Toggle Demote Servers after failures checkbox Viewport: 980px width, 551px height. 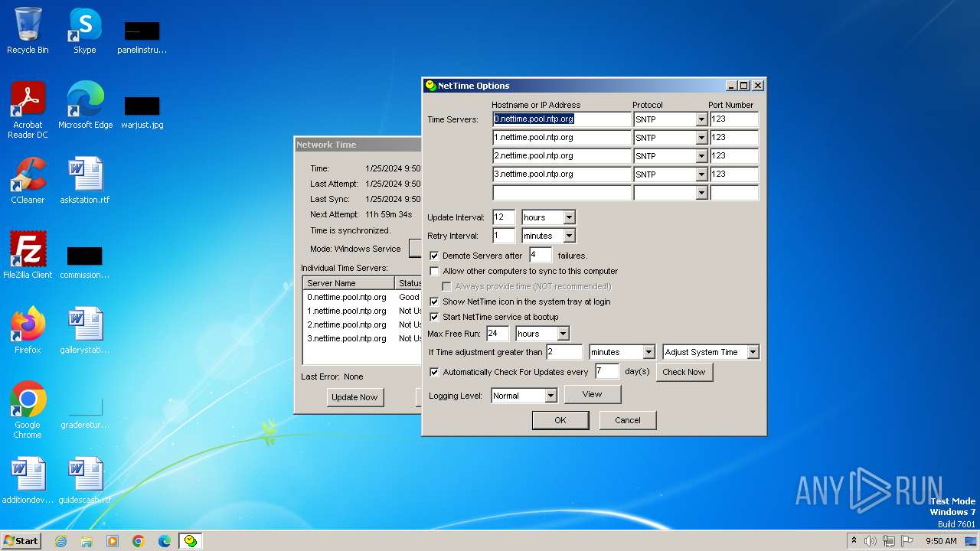(435, 256)
